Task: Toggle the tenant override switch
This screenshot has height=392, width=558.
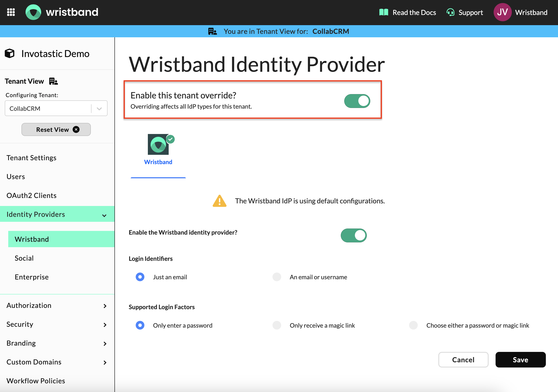Action: [x=357, y=101]
